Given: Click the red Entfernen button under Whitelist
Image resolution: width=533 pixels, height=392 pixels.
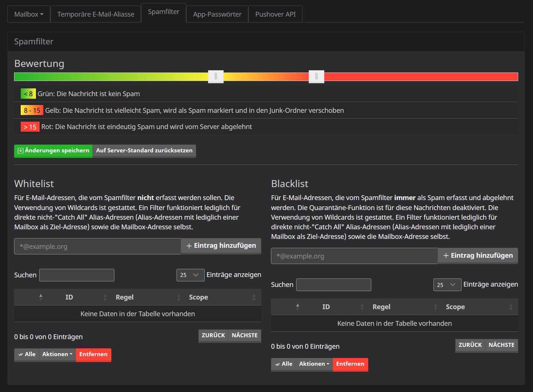Looking at the screenshot, I should coord(93,354).
